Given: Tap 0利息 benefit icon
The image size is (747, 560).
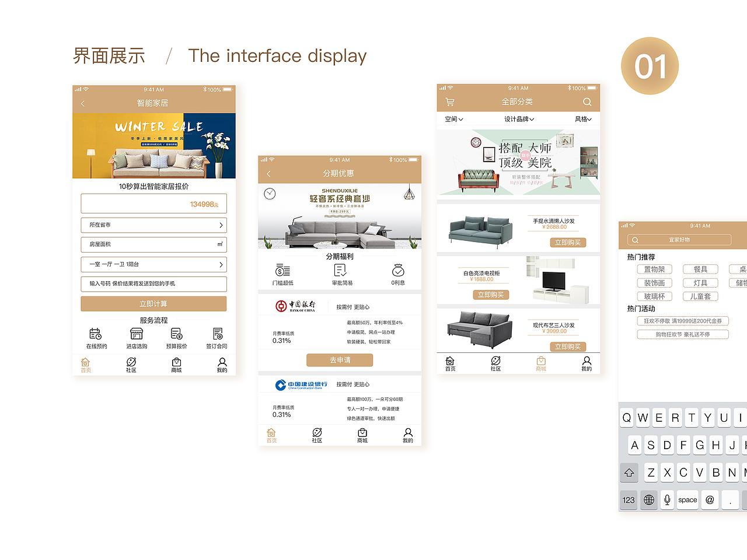Looking at the screenshot, I should (398, 270).
